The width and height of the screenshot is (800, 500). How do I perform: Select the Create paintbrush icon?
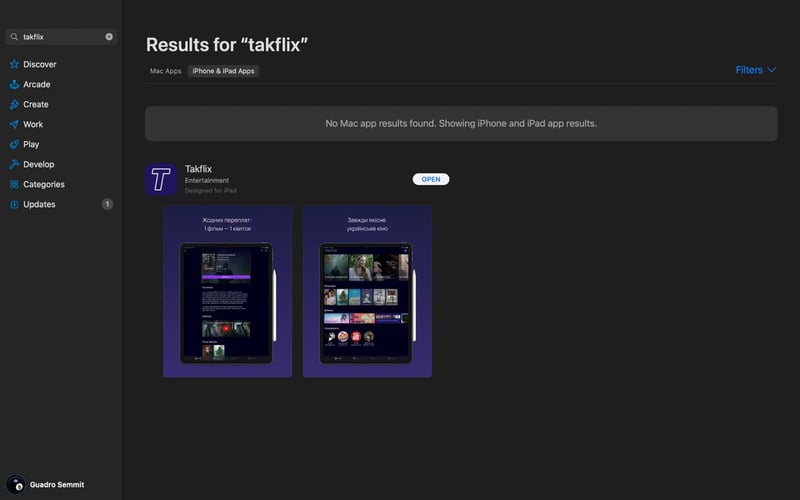click(x=14, y=104)
